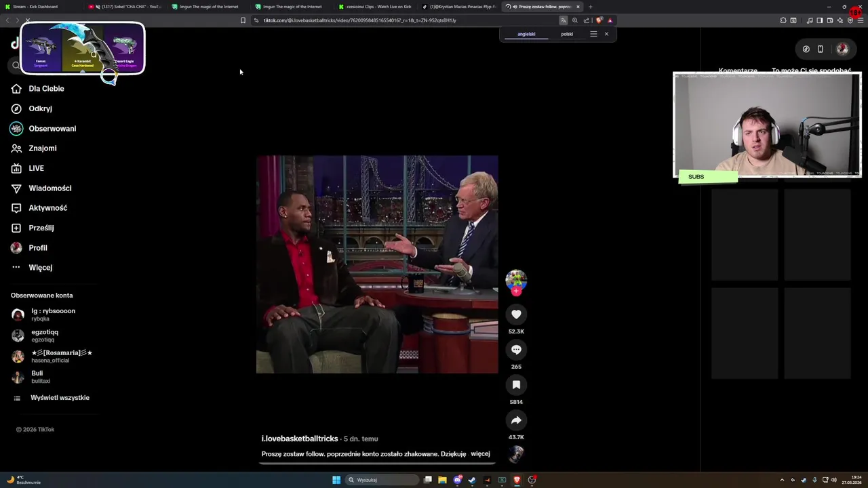Open the Brave wallet icon
The width and height of the screenshot is (868, 488).
[x=829, y=20]
